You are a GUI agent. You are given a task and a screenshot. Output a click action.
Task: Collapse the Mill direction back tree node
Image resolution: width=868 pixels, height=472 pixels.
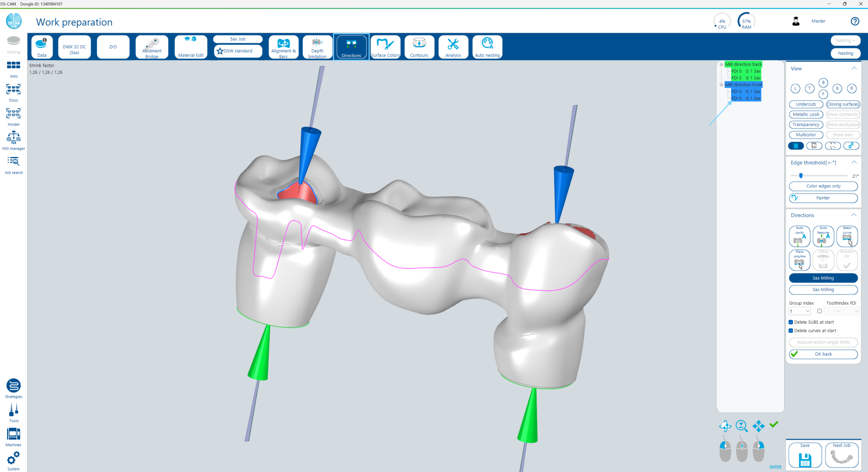(721, 64)
